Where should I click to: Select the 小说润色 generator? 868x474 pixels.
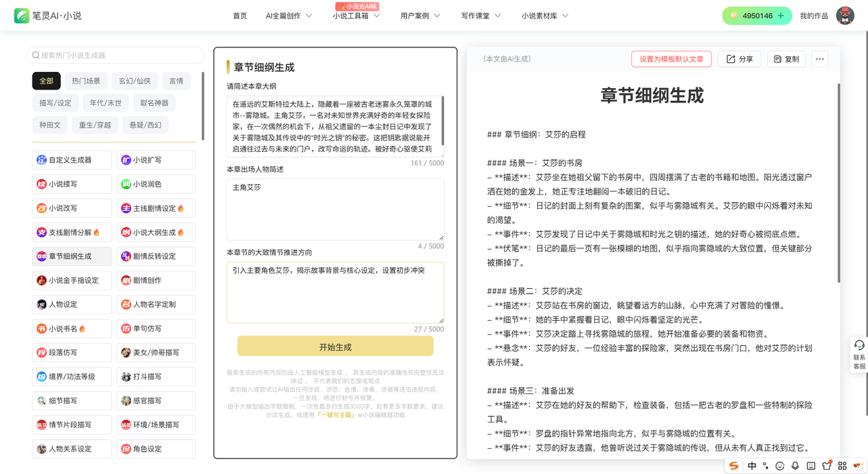(x=156, y=184)
